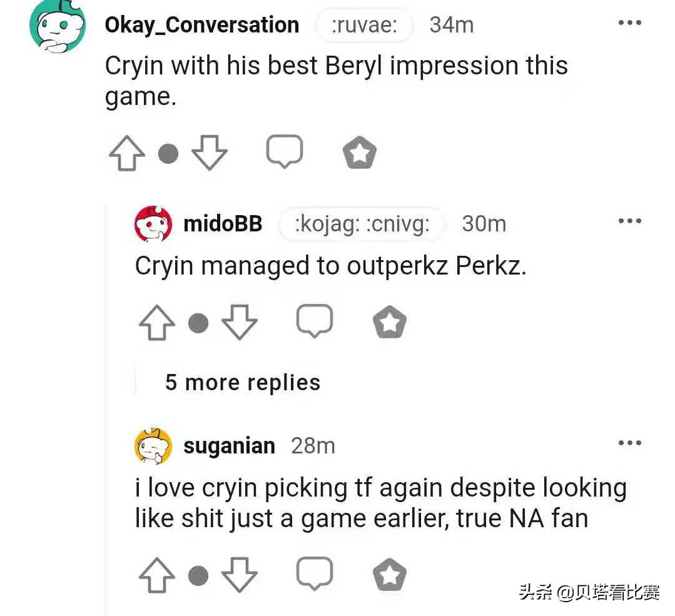Screen dimensions: 675x616
Task: Click the 34m timestamp on top comment
Action: point(452,25)
